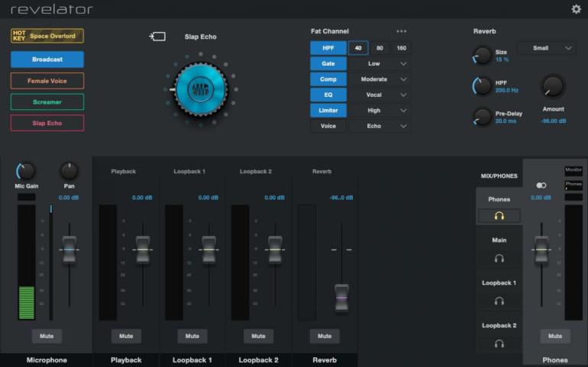Mute the Reverb channel

click(x=325, y=336)
